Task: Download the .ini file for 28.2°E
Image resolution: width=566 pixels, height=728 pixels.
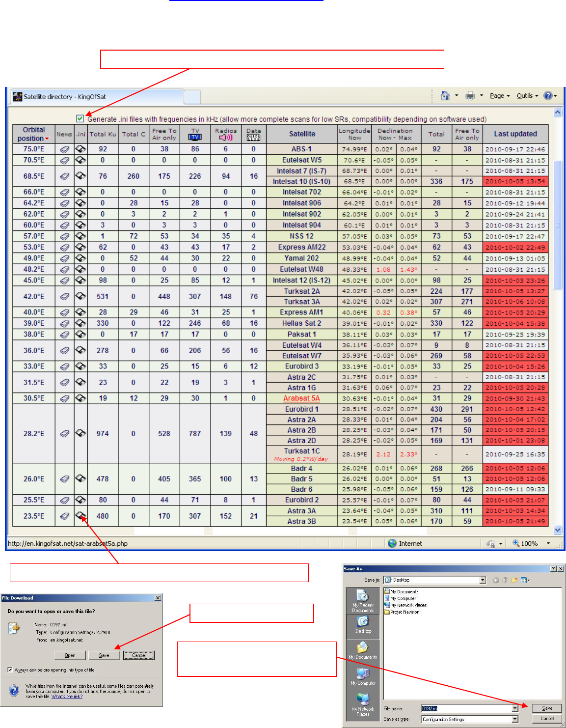Action: [x=81, y=433]
